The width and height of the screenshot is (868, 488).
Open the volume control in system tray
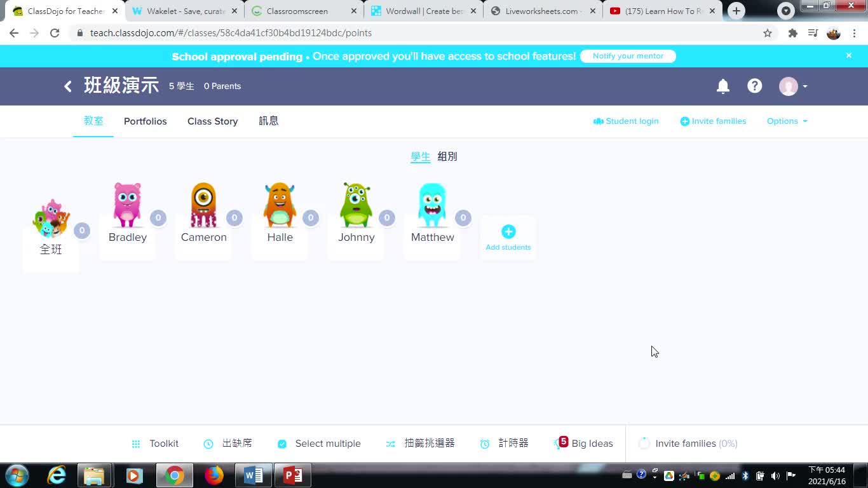tap(775, 475)
